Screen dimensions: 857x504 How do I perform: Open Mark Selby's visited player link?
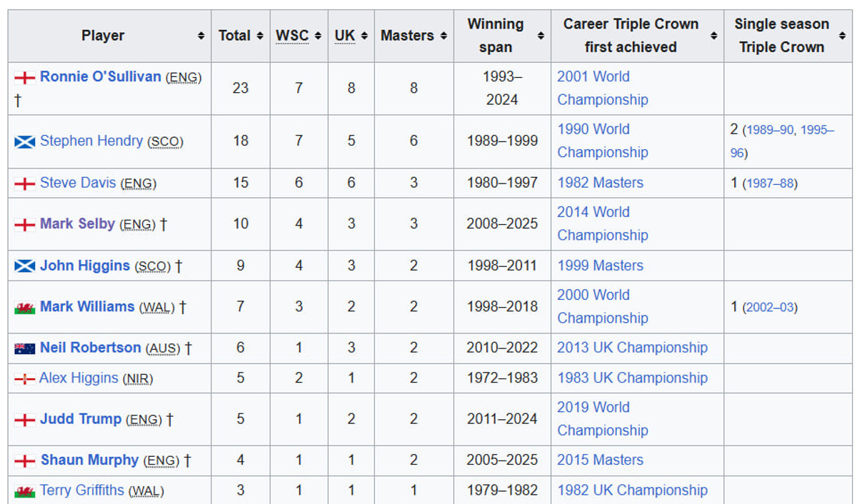(77, 223)
